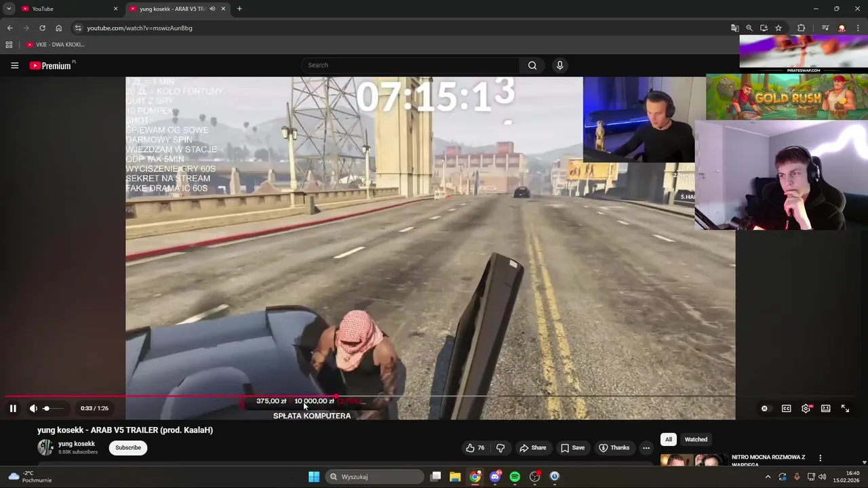Open the taskbar microphone indicator
This screenshot has width=868, height=488.
pyautogui.click(x=797, y=476)
